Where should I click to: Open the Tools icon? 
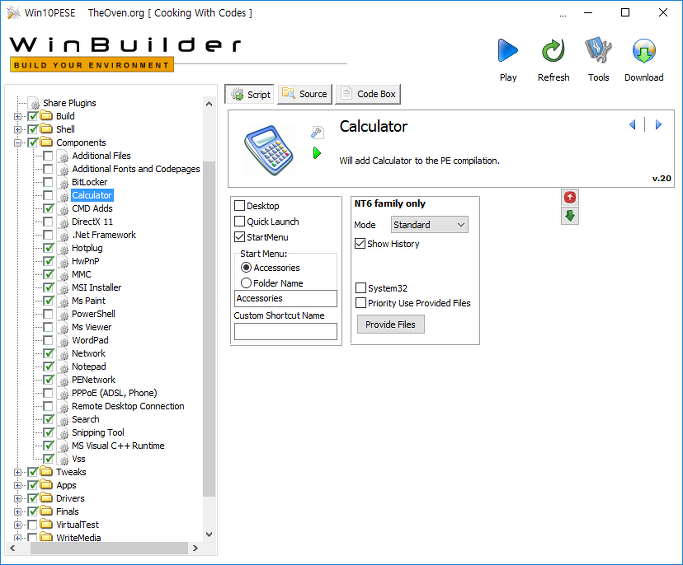click(x=598, y=50)
